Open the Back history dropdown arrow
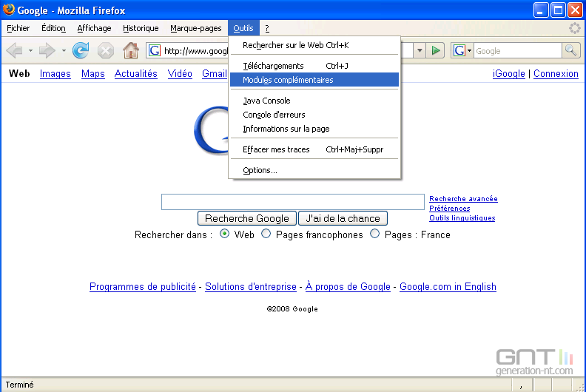This screenshot has width=586, height=392. [30, 50]
